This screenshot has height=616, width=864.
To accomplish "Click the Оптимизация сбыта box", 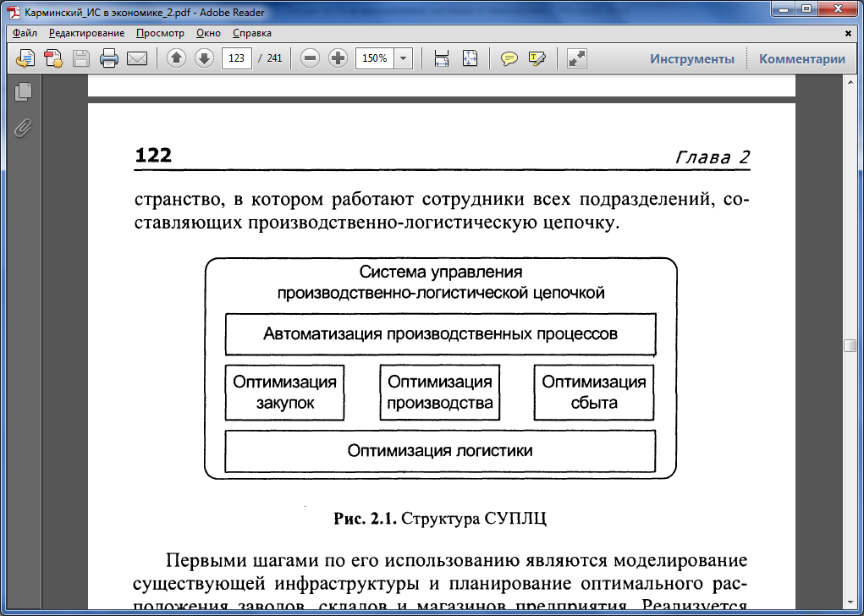I will coord(594,393).
